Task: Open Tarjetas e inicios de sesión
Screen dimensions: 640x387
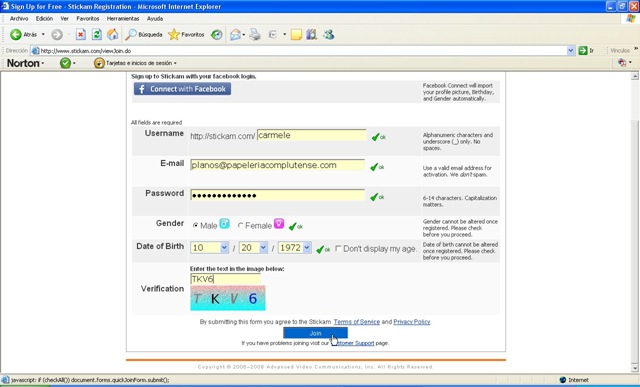Action: (135, 63)
